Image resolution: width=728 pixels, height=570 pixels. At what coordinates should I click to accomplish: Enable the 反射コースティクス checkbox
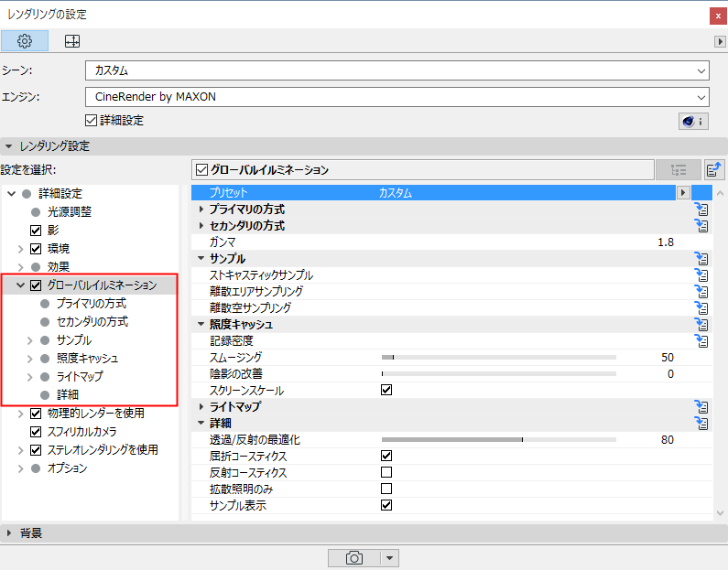point(386,472)
